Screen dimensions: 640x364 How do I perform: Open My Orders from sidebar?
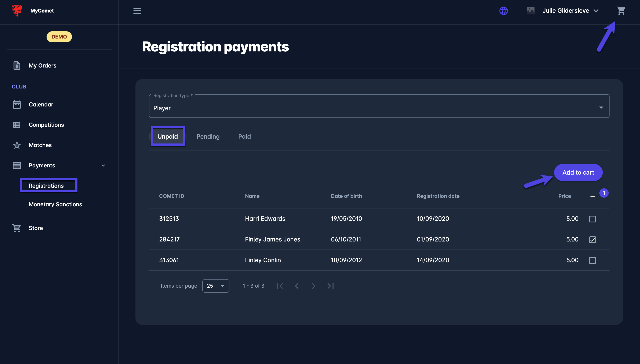42,66
